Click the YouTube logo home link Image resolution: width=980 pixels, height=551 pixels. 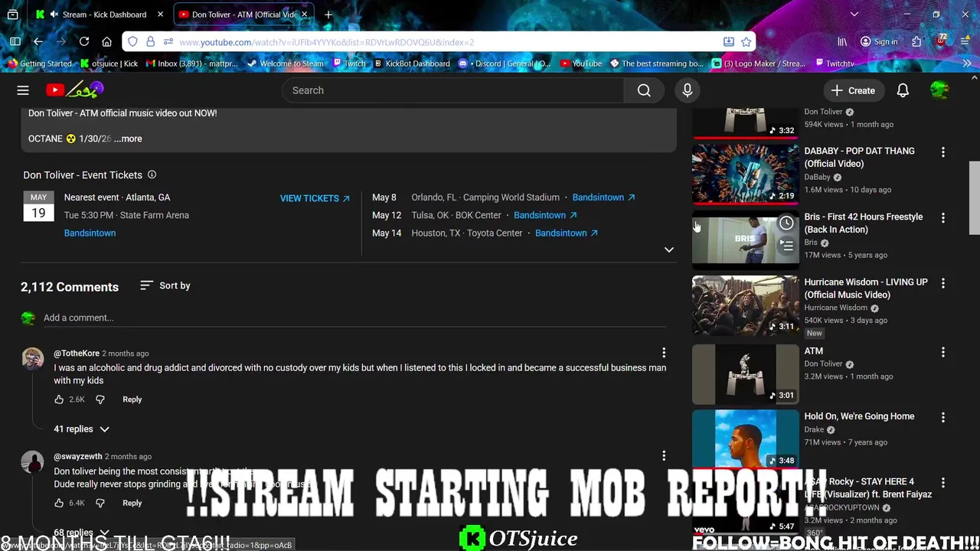(x=74, y=90)
